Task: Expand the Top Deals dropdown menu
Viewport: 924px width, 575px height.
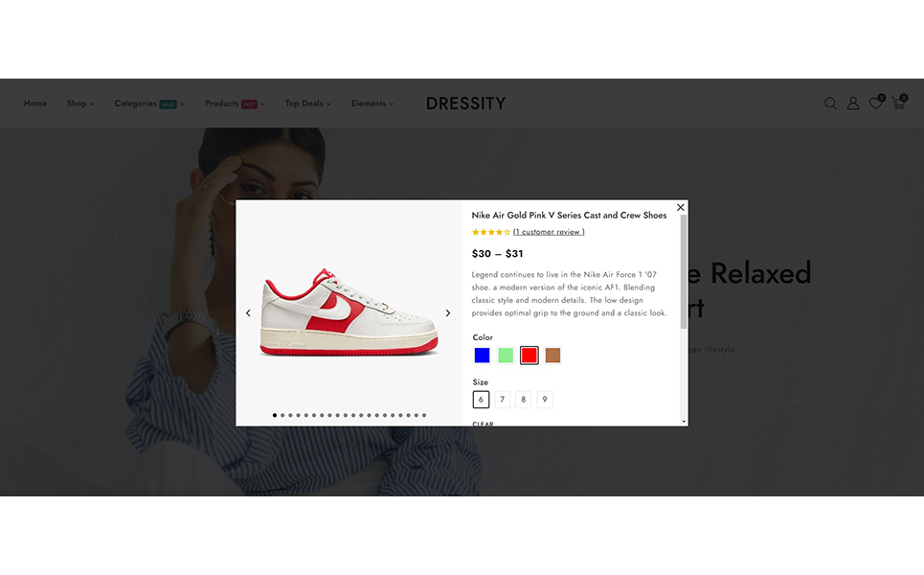Action: point(308,103)
